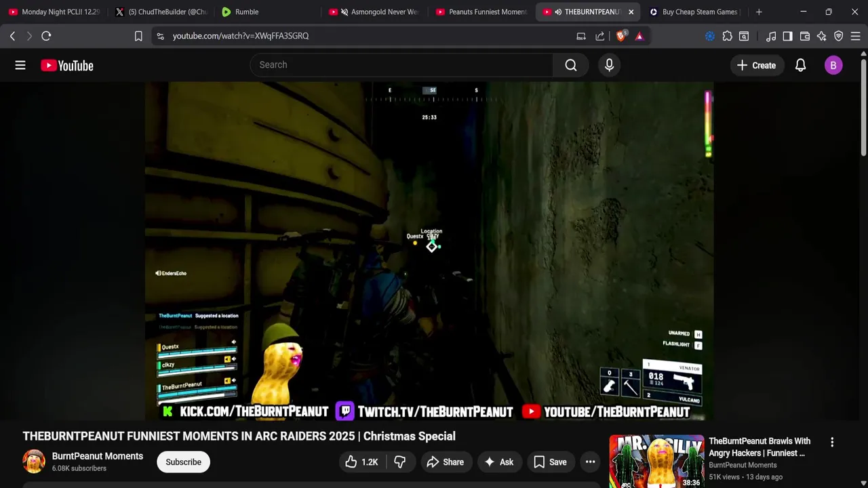Open recommended Mr. Silly video thumbnail
This screenshot has width=868, height=488.
tap(656, 462)
